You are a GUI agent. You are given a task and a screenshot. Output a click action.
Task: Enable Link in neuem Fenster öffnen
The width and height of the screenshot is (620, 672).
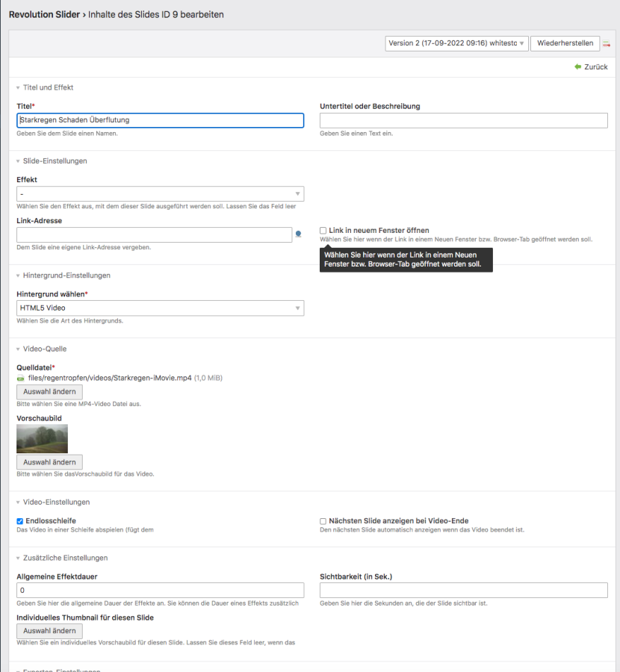pos(323,231)
